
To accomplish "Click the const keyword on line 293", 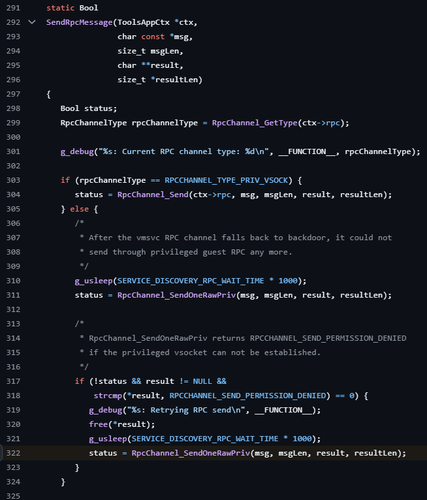I will click(153, 37).
